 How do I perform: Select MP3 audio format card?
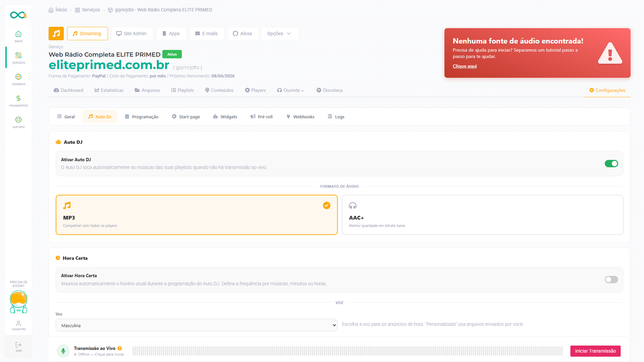(197, 215)
